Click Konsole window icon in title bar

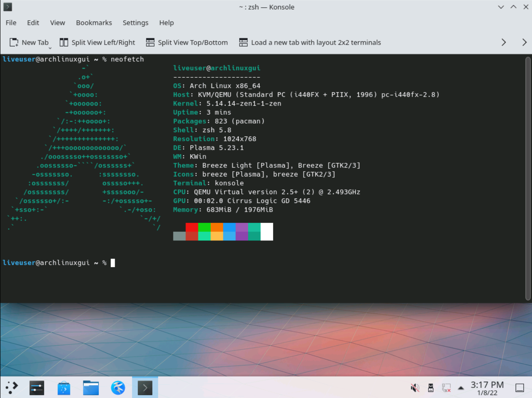tap(7, 7)
